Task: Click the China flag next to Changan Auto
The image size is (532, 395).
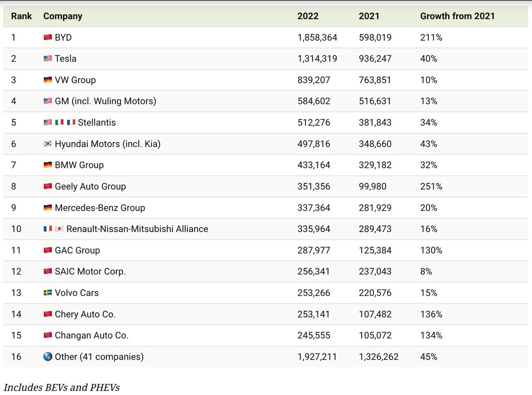Action: tap(48, 335)
